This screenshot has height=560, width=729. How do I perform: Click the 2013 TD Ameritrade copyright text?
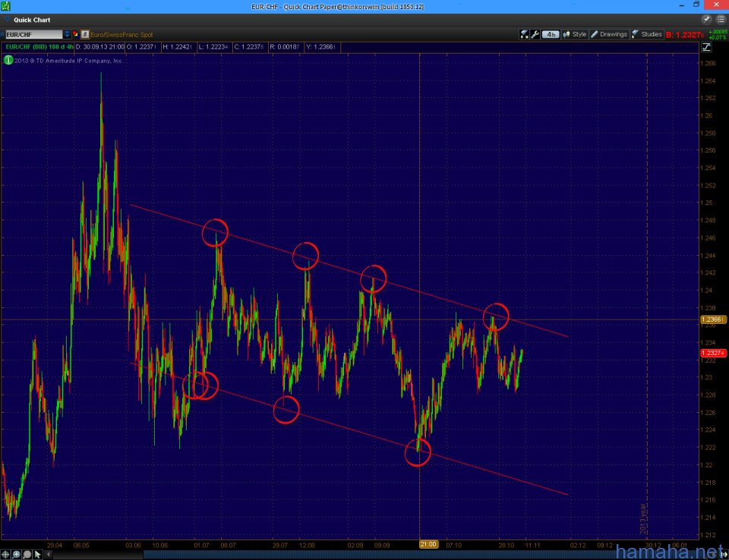pyautogui.click(x=69, y=61)
